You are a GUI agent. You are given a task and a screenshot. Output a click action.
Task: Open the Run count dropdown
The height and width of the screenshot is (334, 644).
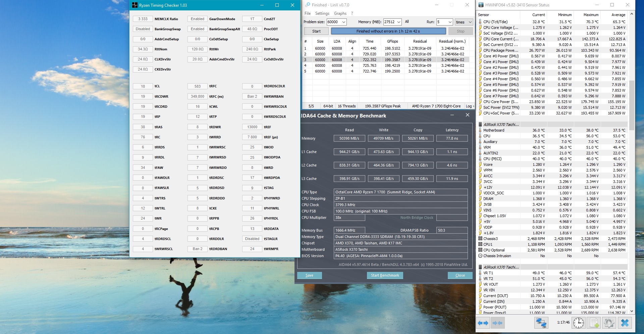(450, 22)
